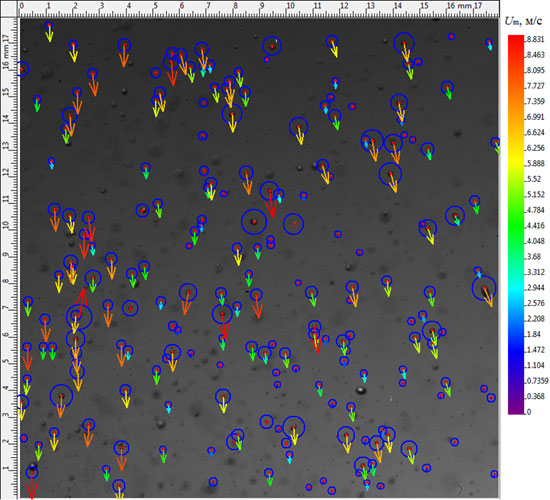Click the 10 mark on the vertical ruler
Screen dimensions: 550x500
(6, 225)
